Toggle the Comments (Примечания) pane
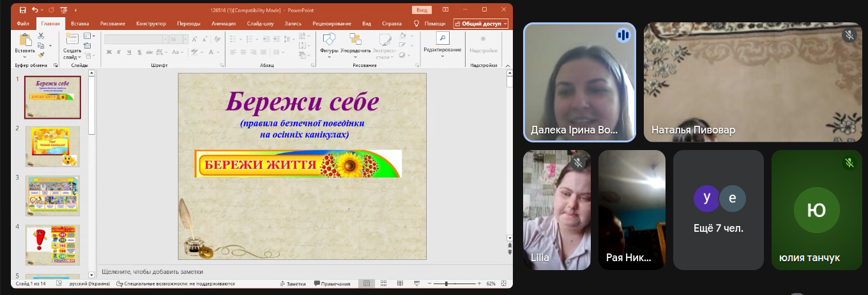This screenshot has height=295, width=868. tap(331, 284)
